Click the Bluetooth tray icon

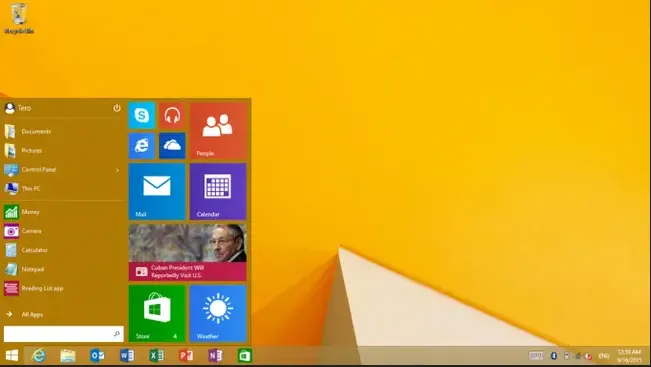pos(554,356)
